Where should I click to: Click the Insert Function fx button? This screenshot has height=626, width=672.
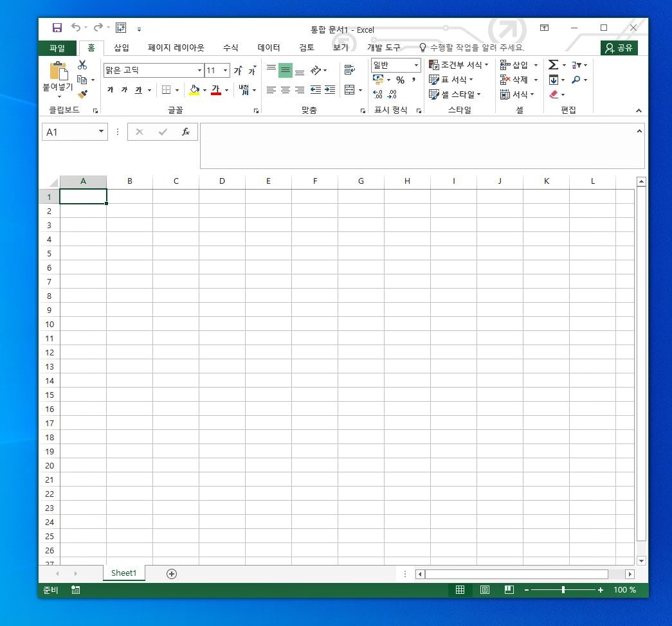pyautogui.click(x=186, y=132)
